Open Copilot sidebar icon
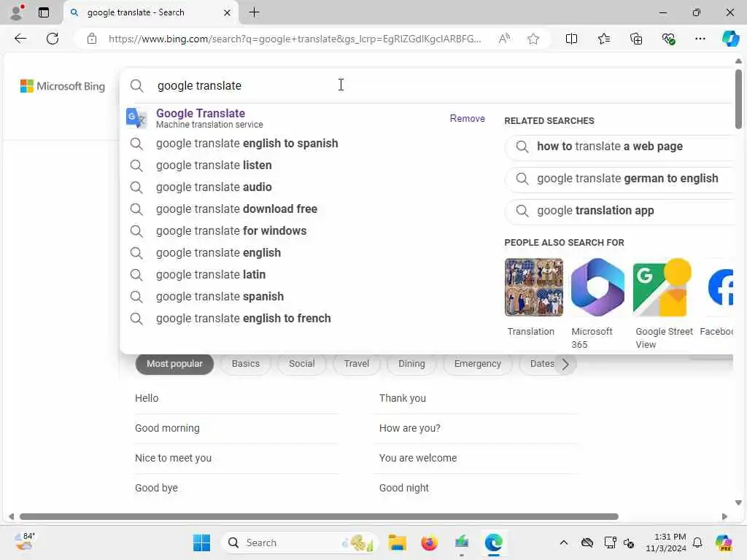Image resolution: width=747 pixels, height=560 pixels. point(730,39)
